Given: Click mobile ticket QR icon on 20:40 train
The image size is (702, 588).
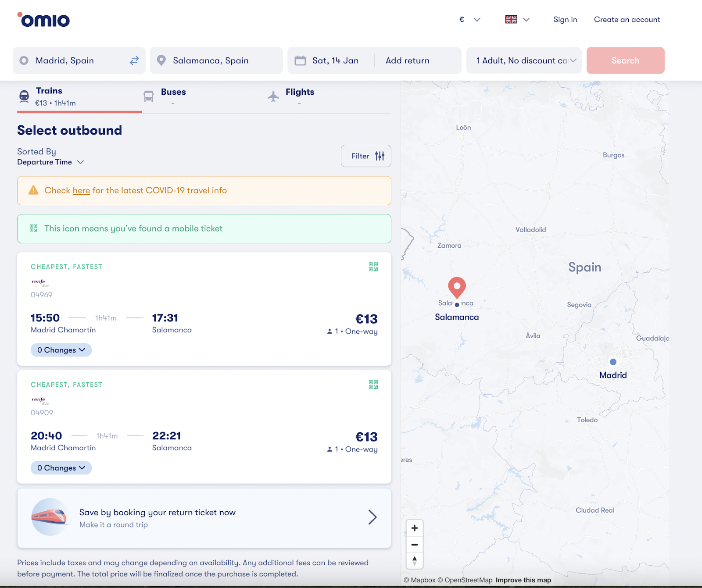Looking at the screenshot, I should coord(373,385).
